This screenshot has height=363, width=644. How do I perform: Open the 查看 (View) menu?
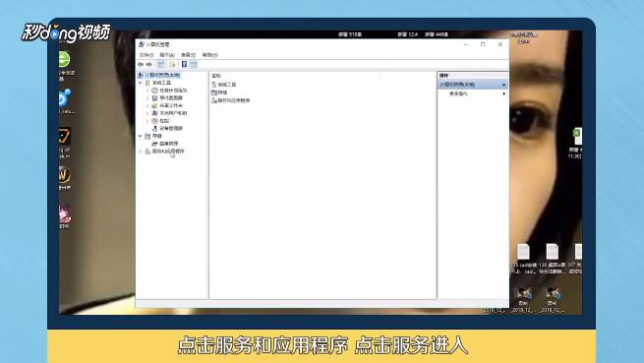tap(188, 55)
